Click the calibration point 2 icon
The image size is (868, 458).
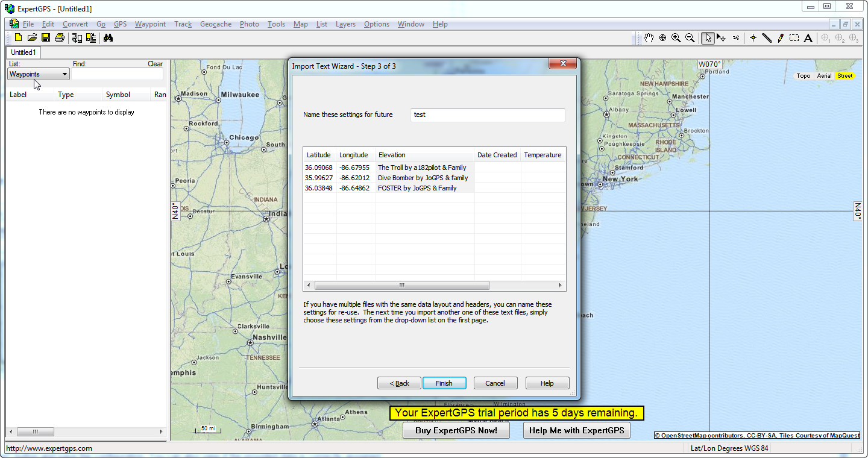coord(840,38)
